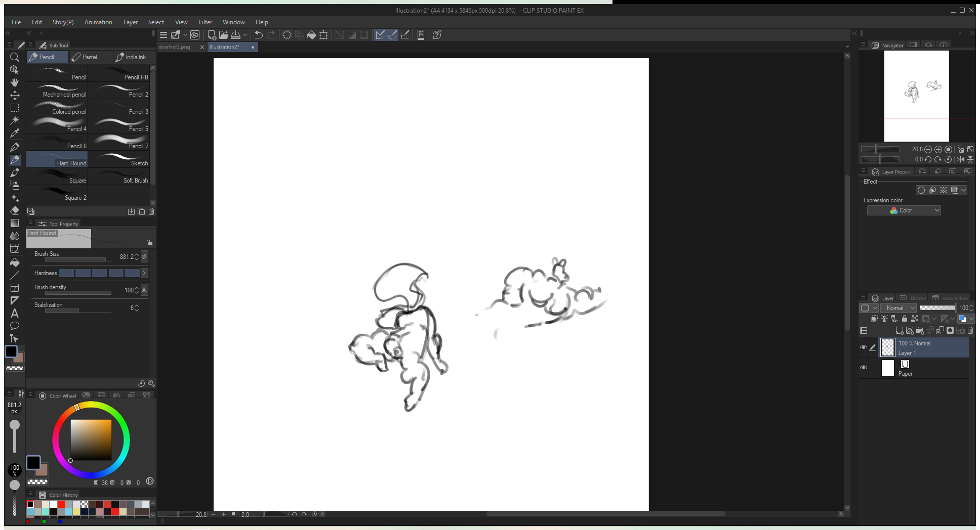
Task: Select the Move layer tool
Action: pos(15,95)
